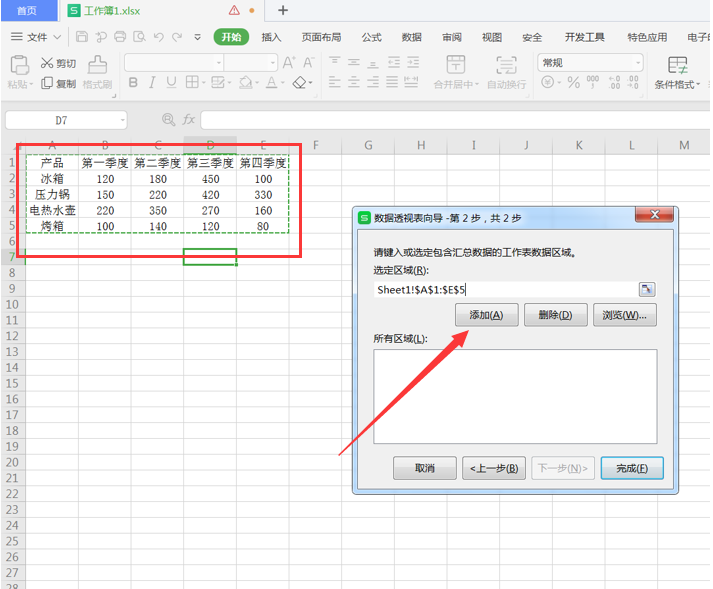Click the distributed alignment icon
Screen dimensions: 713x589
coord(411,82)
